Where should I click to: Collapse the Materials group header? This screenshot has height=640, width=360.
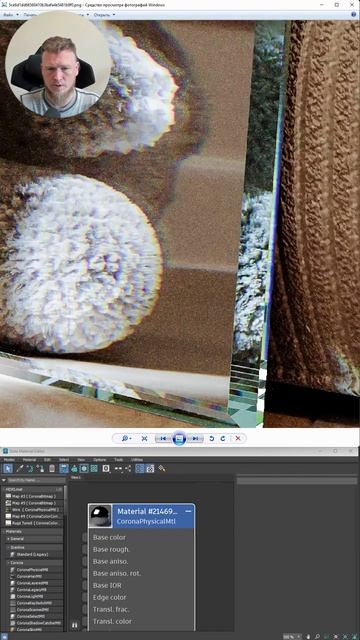[33, 532]
